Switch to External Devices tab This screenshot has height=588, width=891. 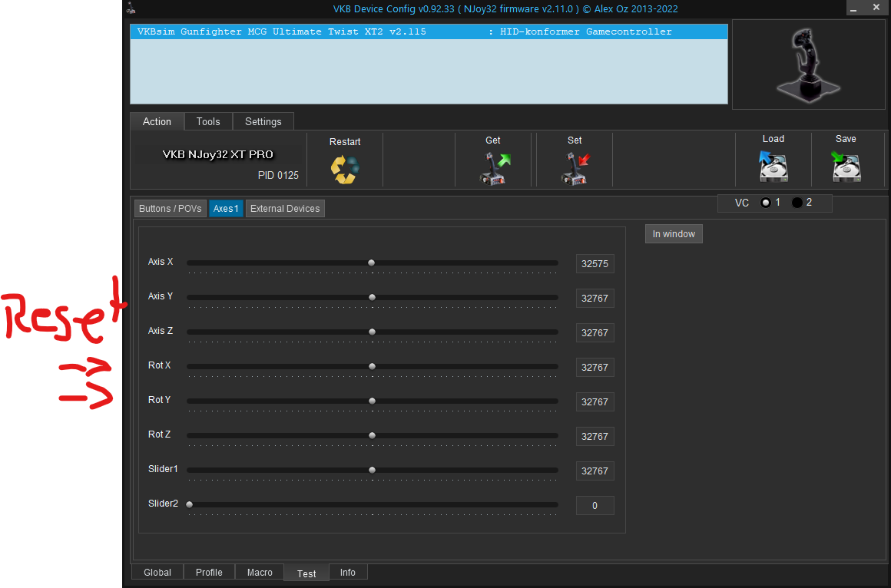click(x=285, y=209)
